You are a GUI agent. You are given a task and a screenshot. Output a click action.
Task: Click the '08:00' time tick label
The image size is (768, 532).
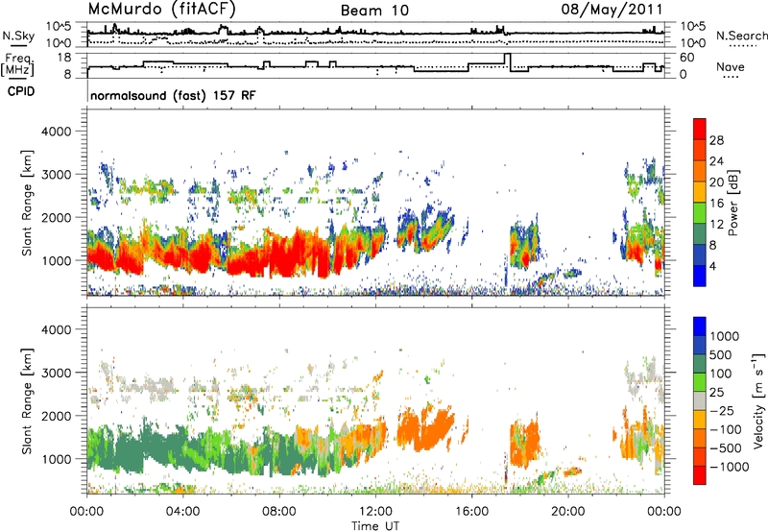278,512
